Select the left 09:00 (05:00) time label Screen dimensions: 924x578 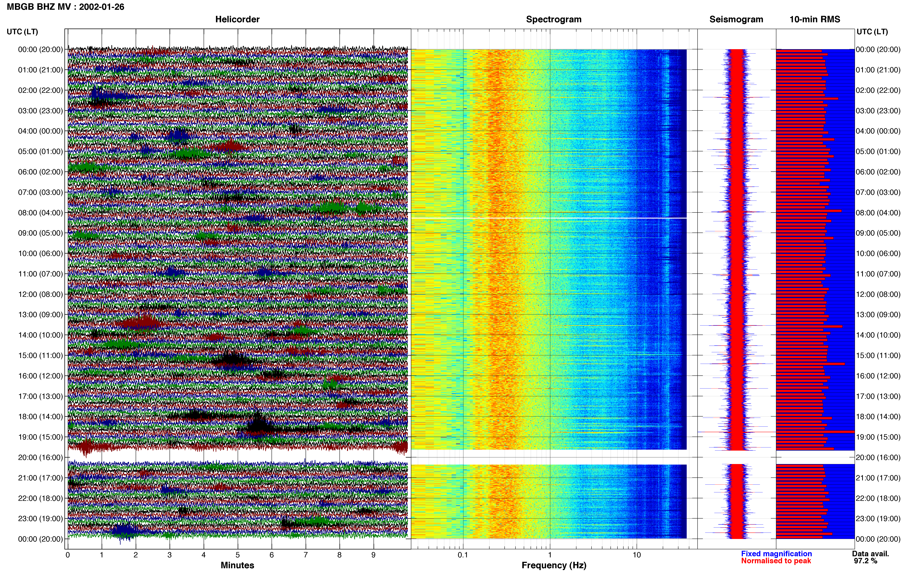pos(41,233)
